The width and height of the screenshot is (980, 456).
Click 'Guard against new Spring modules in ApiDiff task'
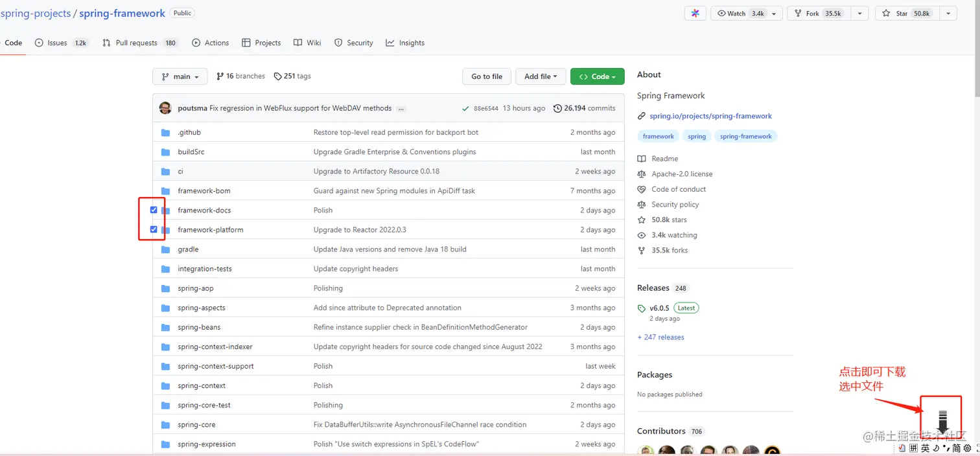[x=394, y=191]
